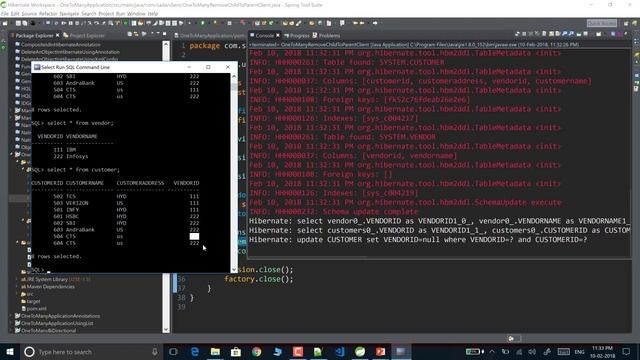Click the Collapse All icon in Package Explorer
640x360 pixels.
tap(130, 34)
